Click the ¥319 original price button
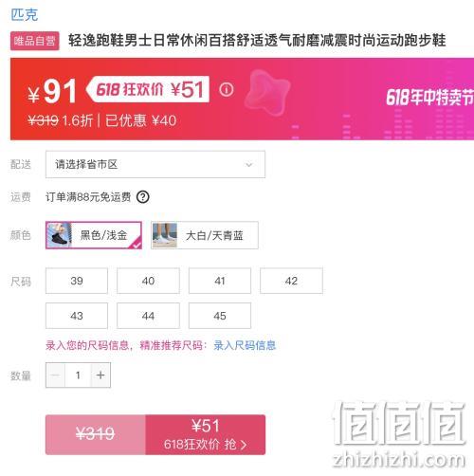Image resolution: width=474 pixels, height=476 pixels. point(96,435)
